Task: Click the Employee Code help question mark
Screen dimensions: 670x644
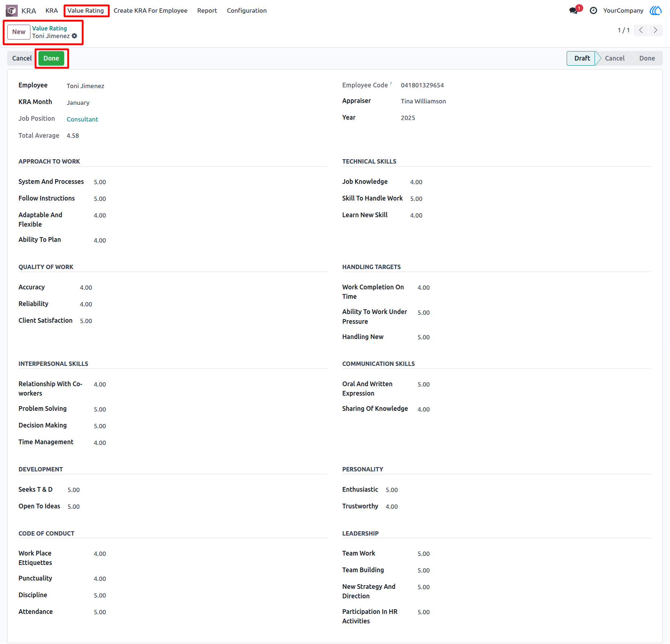Action: 391,83
